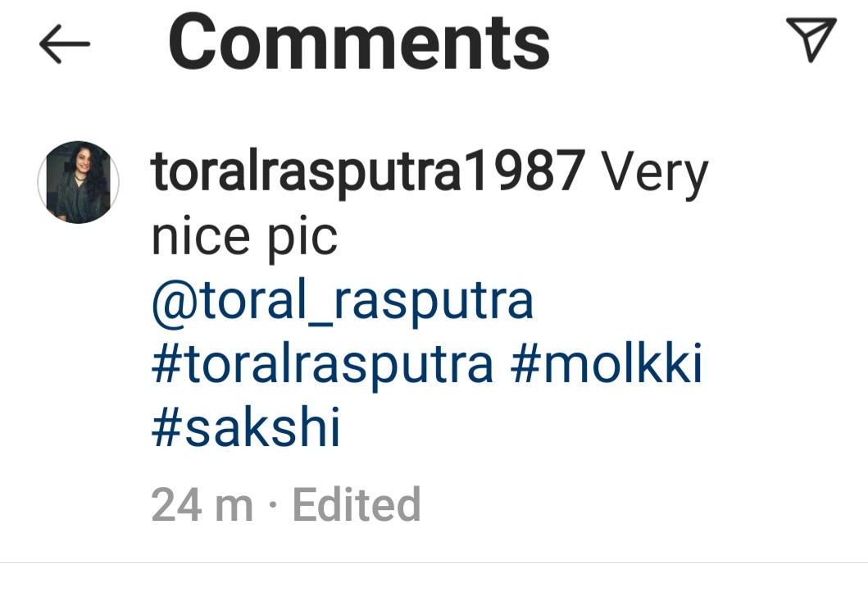The width and height of the screenshot is (868, 593).
Task: Tap the Edited label under the comment
Action: pos(357,504)
